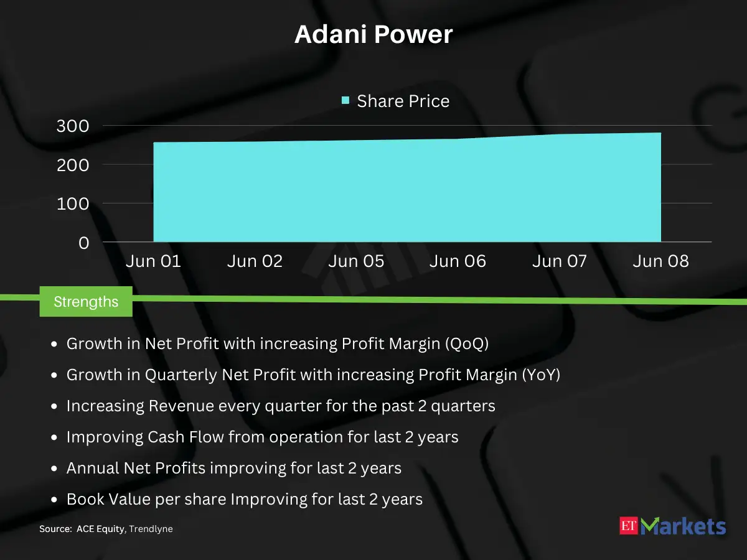Select the Jun 01 axis label
This screenshot has height=560, width=747.
pyautogui.click(x=153, y=261)
